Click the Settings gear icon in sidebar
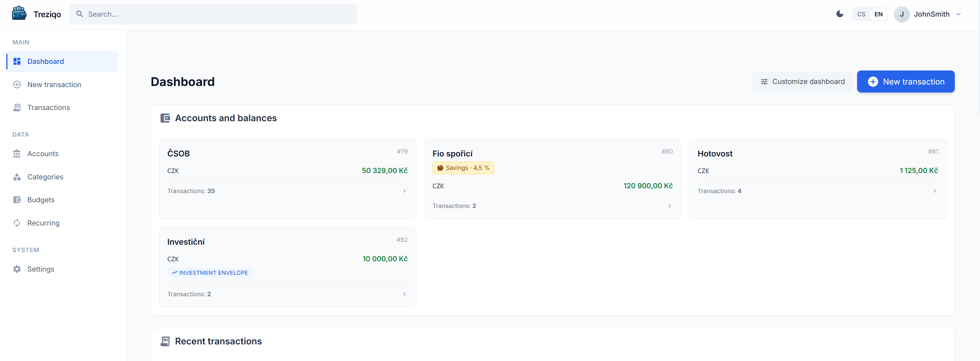The image size is (980, 361). [x=17, y=269]
